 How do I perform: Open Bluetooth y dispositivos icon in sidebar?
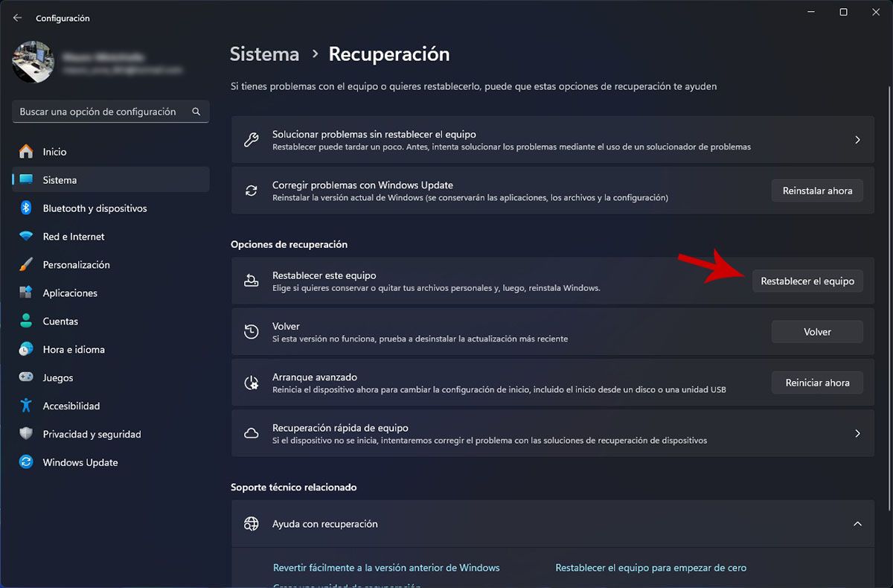pos(26,208)
